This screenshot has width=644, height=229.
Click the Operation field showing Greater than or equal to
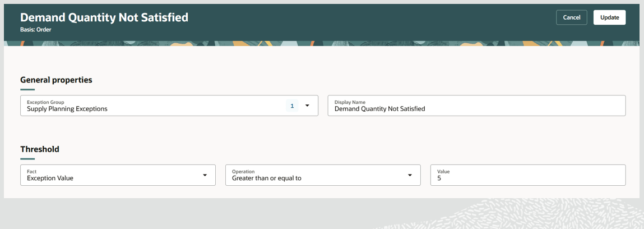(323, 175)
